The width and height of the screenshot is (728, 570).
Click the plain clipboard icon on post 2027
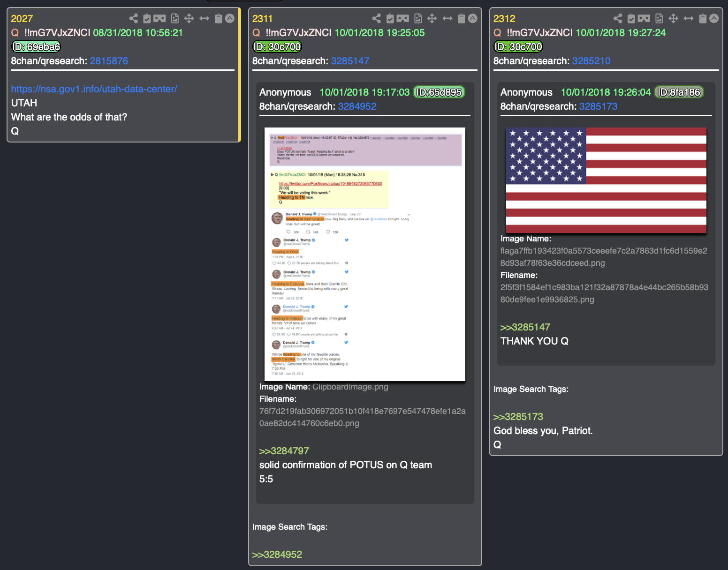point(218,18)
